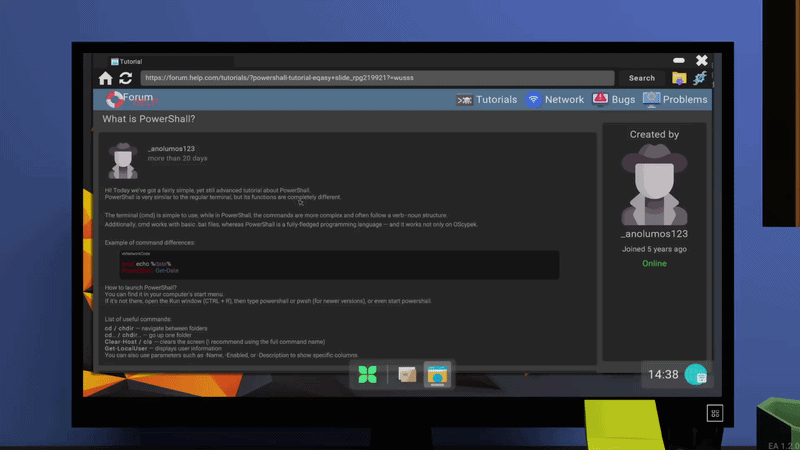The image size is (800, 450).
Task: Click the four-square grid icon below the monitor
Action: point(715,413)
